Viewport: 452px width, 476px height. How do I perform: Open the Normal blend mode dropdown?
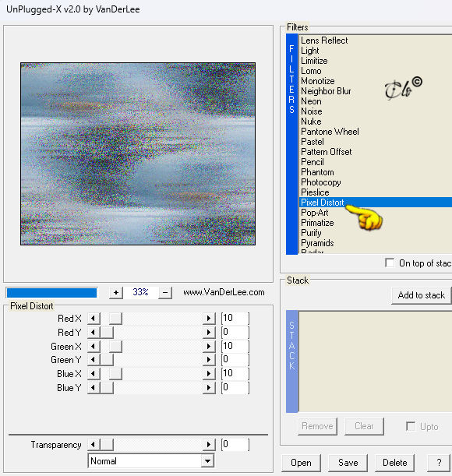tap(207, 461)
